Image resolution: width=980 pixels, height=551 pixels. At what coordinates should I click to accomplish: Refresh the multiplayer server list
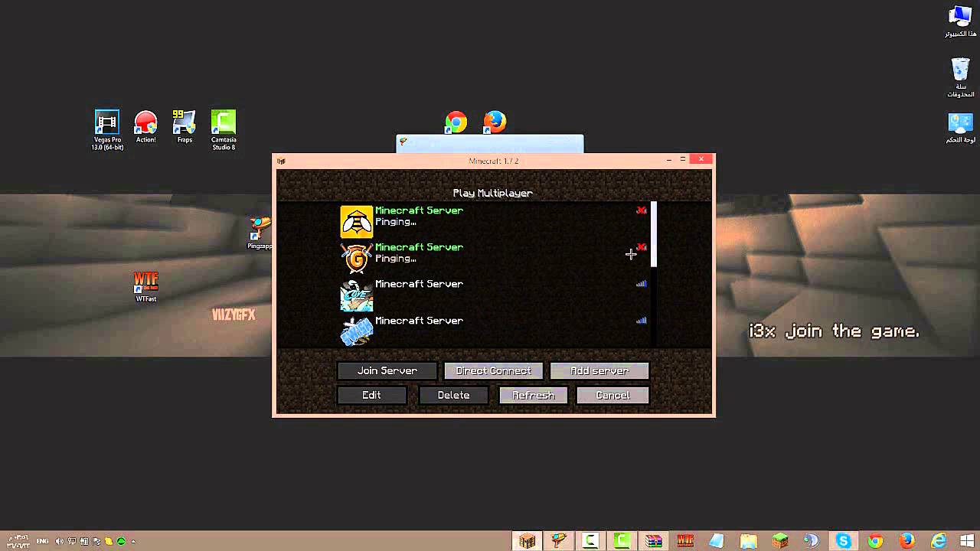point(533,395)
